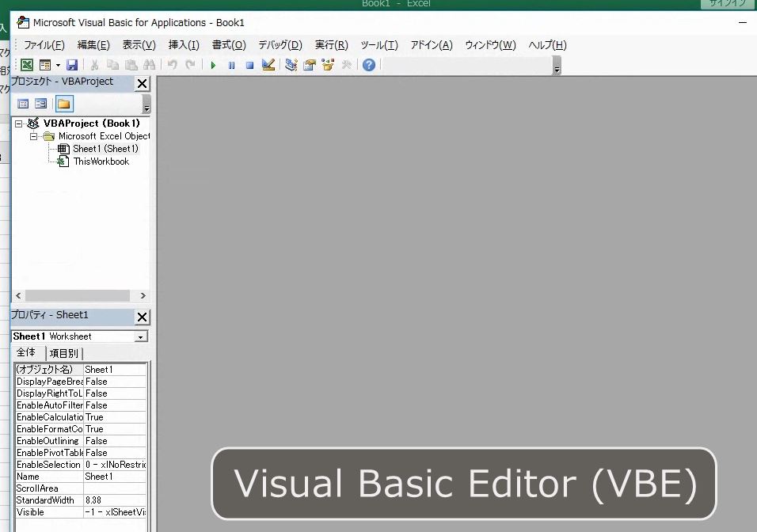This screenshot has width=757, height=532.
Task: Open Project pane toolbar options arrow
Action: point(146,104)
